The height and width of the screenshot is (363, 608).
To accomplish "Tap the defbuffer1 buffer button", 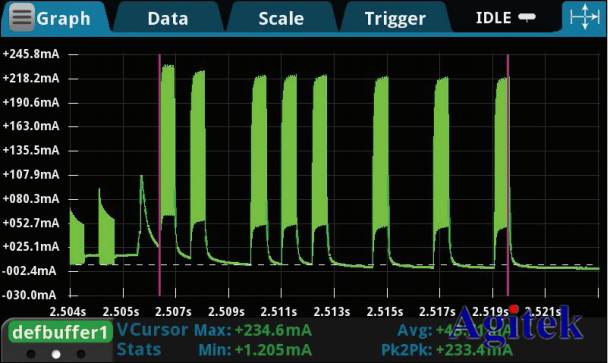I will 59,332.
